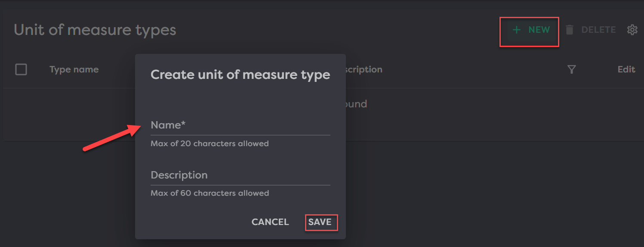Save the new unit of measure type

click(x=320, y=222)
